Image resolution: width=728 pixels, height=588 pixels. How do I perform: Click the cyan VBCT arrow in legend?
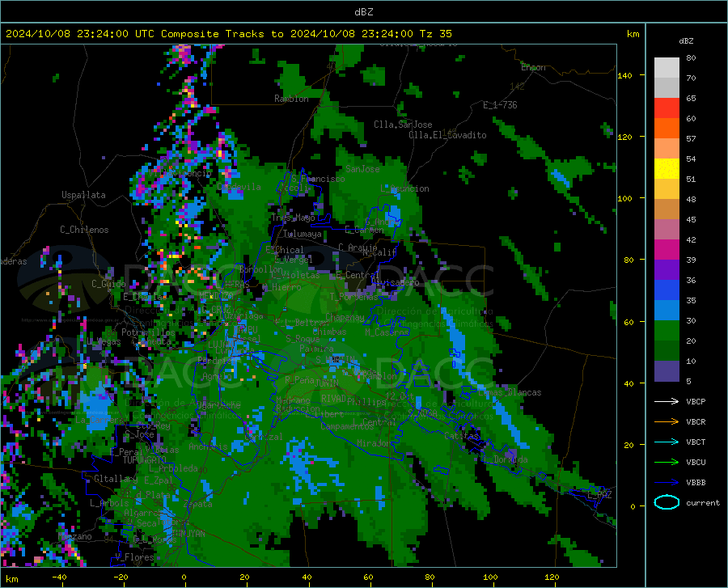point(667,442)
